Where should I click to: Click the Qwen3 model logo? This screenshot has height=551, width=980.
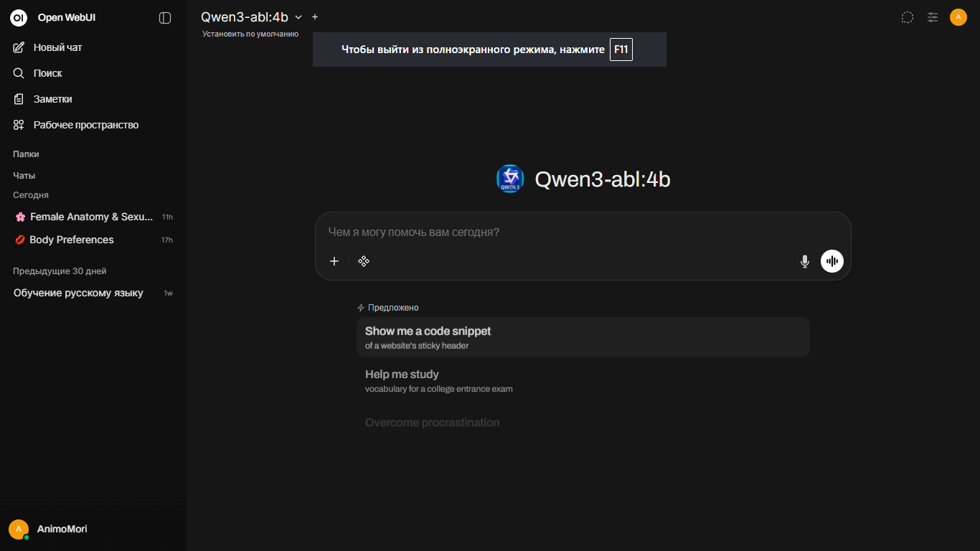(x=510, y=179)
